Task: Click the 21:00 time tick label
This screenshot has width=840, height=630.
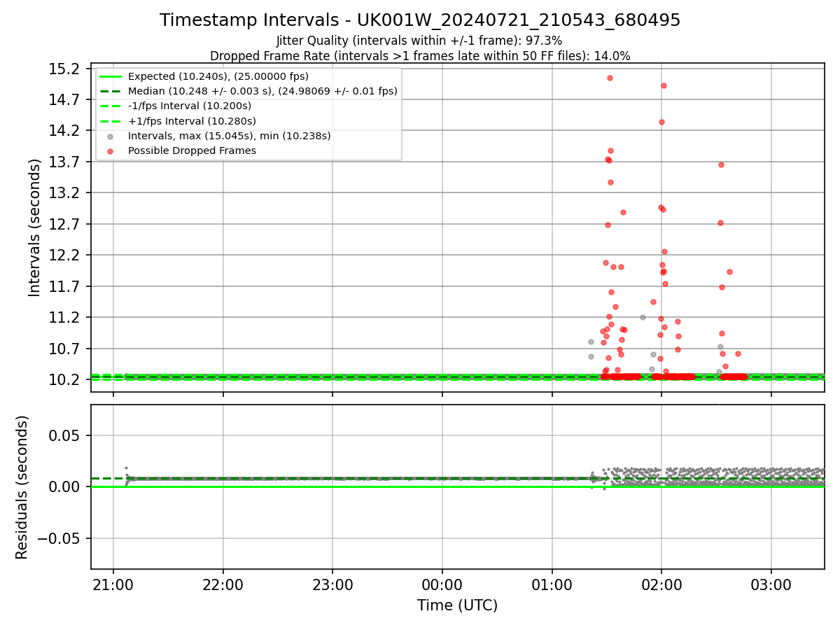Action: [x=113, y=585]
